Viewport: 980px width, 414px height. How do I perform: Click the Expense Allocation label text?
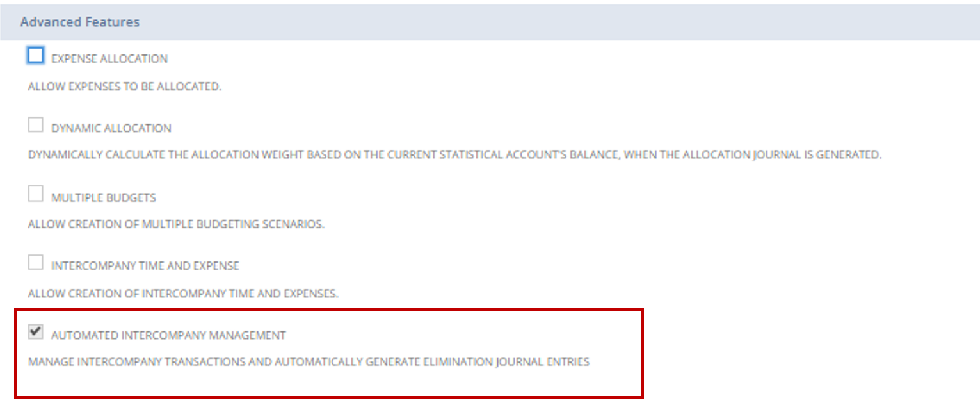(109, 59)
